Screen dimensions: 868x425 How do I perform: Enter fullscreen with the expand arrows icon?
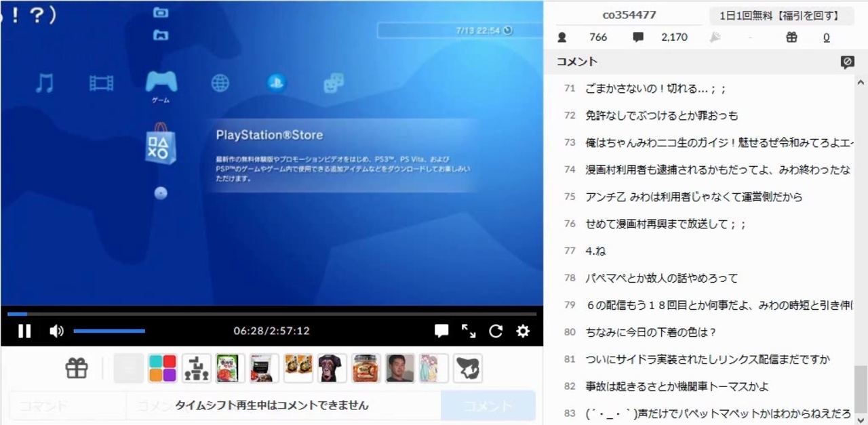tap(469, 331)
